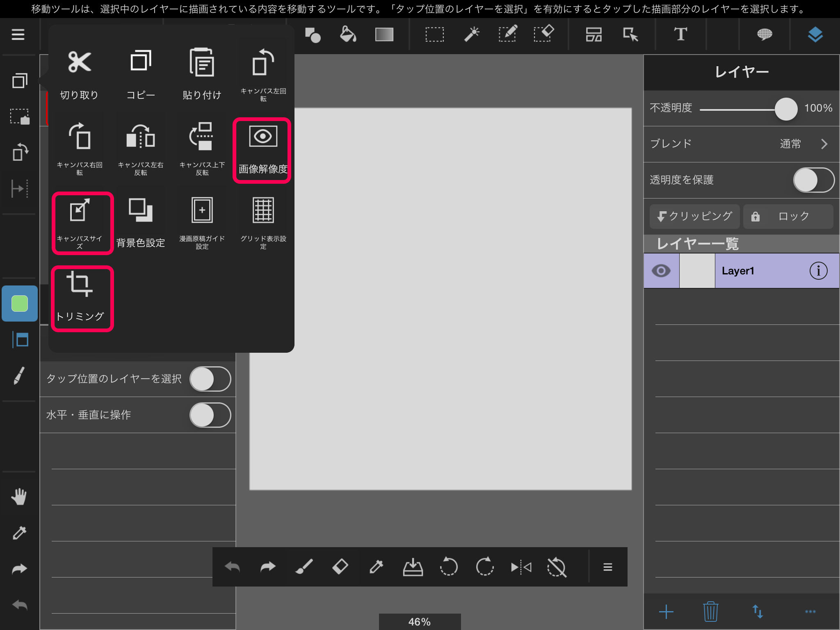Screen dimensions: 840x630
Task: Toggle horizontal/vertical operation (水平・垂直に操作) switch
Action: [x=210, y=415]
